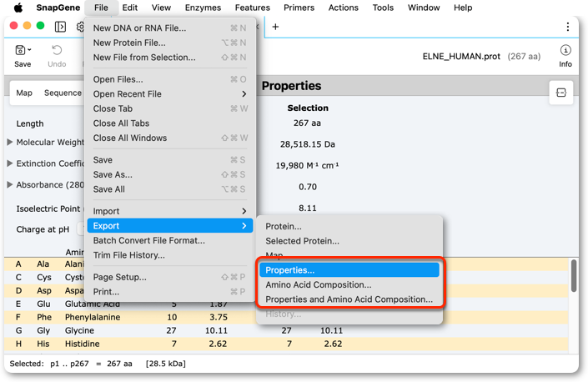This screenshot has width=588, height=382.
Task: Export Protein from submenu
Action: point(349,226)
